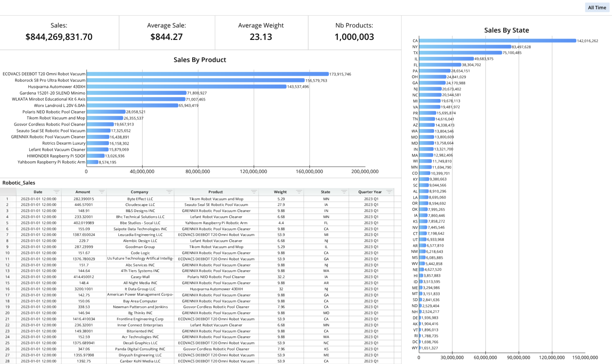
Task: Click the Byte Effect LLC company cell
Action: click(140, 199)
